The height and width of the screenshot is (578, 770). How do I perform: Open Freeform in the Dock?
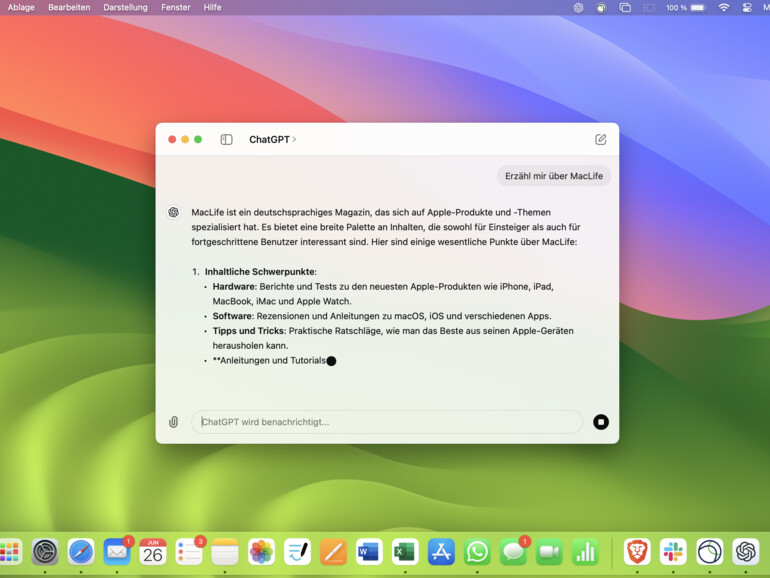297,551
